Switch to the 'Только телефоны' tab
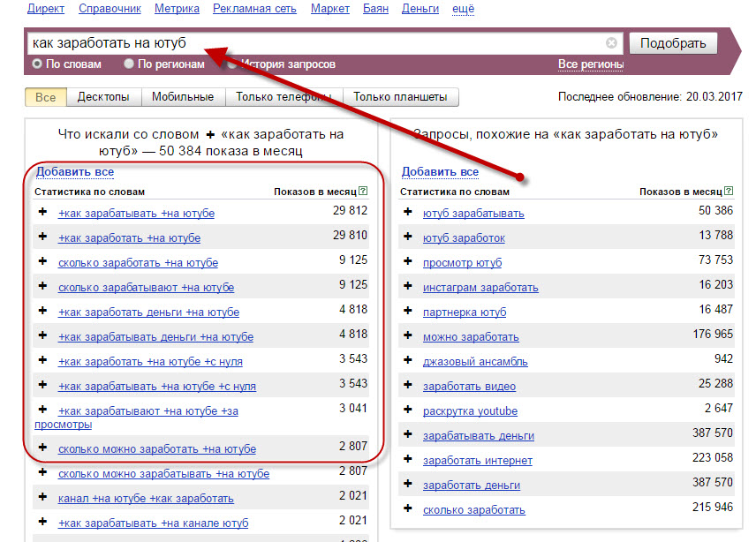 click(284, 97)
